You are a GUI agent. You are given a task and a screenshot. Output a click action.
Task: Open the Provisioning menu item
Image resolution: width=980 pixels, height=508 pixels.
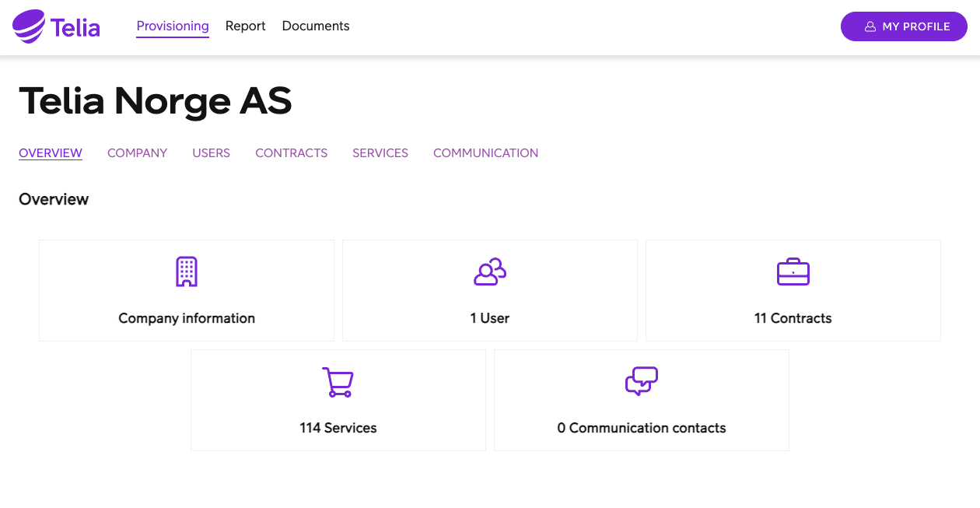(x=173, y=26)
